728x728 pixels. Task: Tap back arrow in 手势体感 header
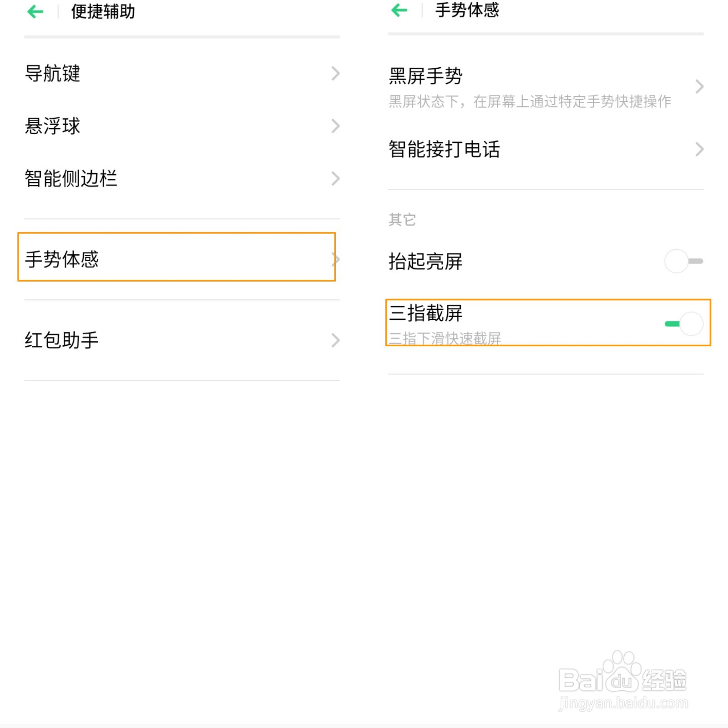[399, 10]
